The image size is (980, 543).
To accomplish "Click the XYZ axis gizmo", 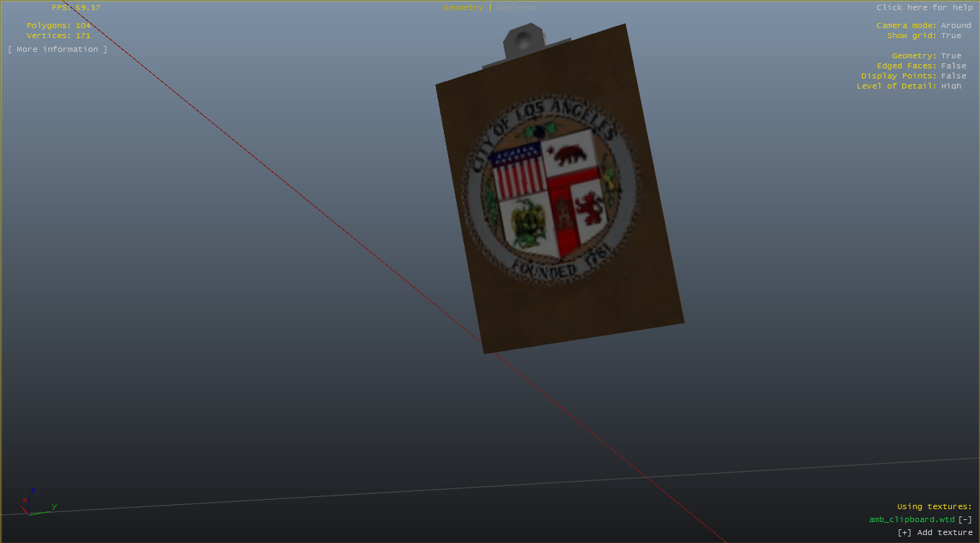I will [x=32, y=504].
